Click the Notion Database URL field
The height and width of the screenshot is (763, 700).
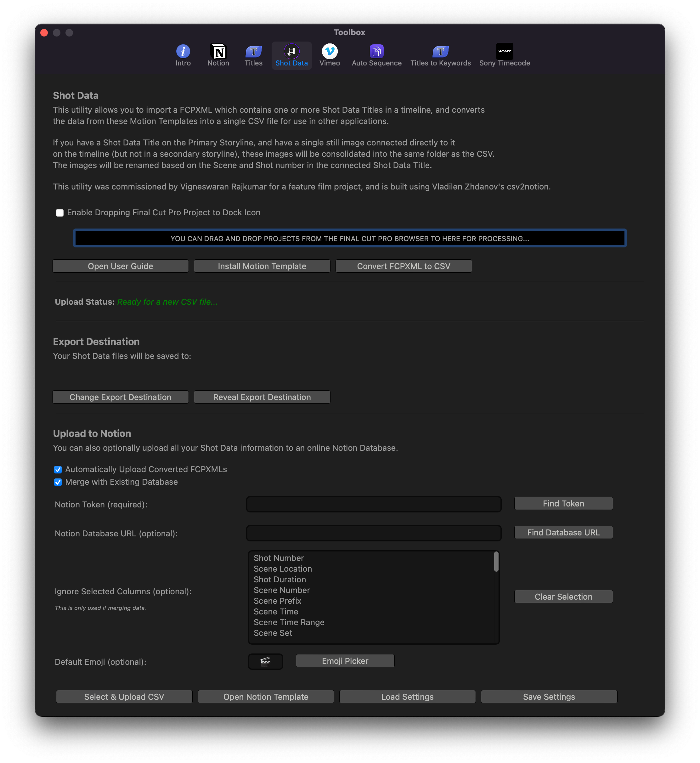tap(374, 534)
